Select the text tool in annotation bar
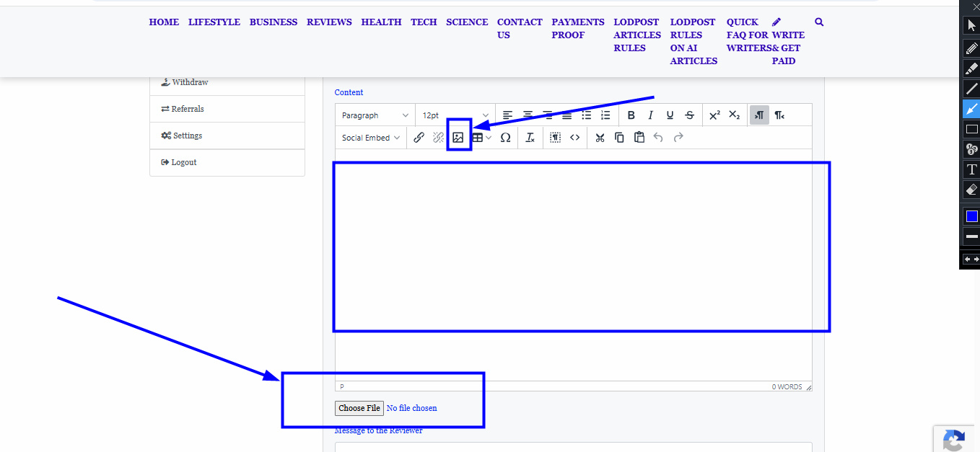Image resolution: width=980 pixels, height=452 pixels. pyautogui.click(x=971, y=170)
